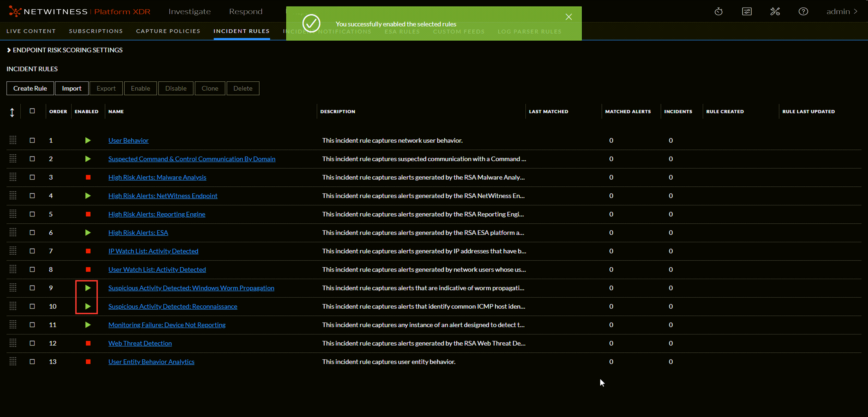868x417 pixels.
Task: Click drag handle for User Behavior row
Action: 13,140
